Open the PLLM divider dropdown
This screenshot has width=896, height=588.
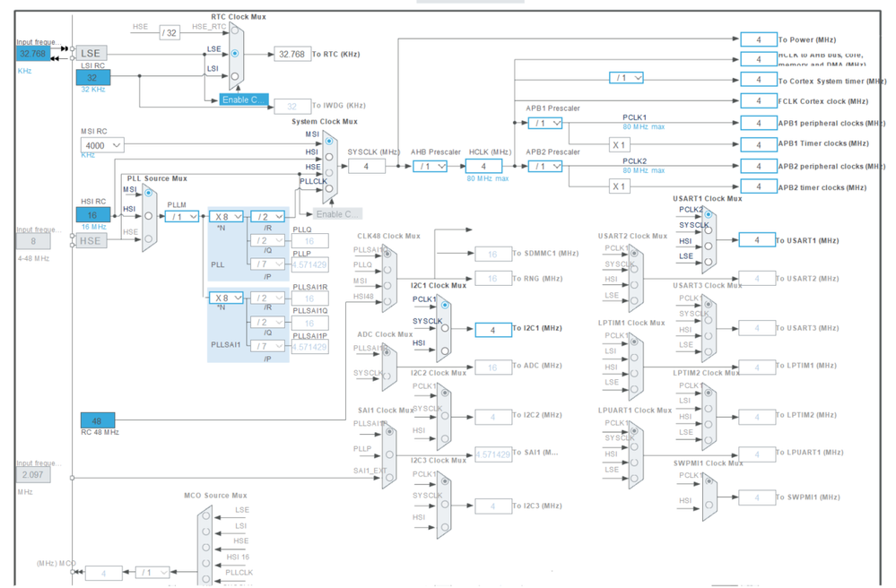point(181,216)
